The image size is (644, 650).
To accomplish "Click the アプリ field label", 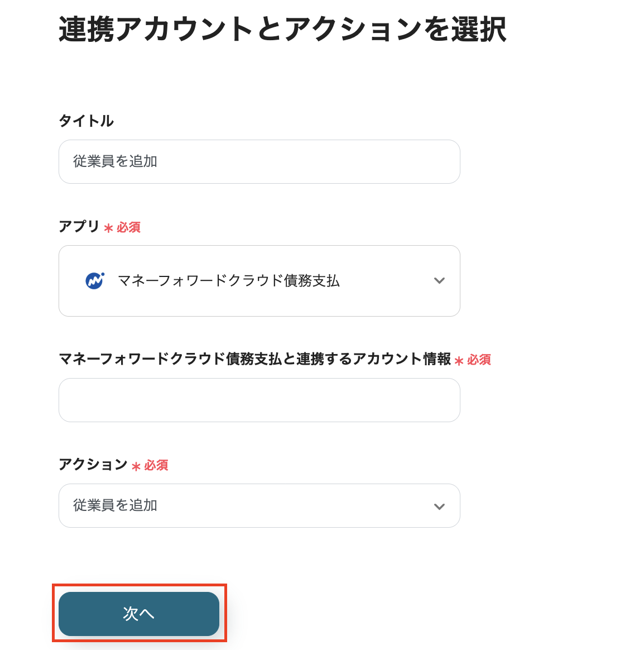I will tap(79, 227).
